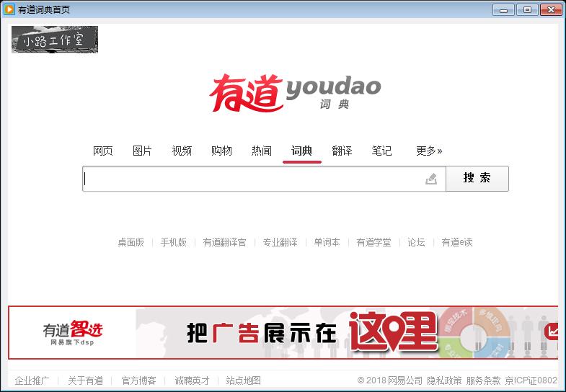Click the 小路工作室 logo image

click(55, 40)
